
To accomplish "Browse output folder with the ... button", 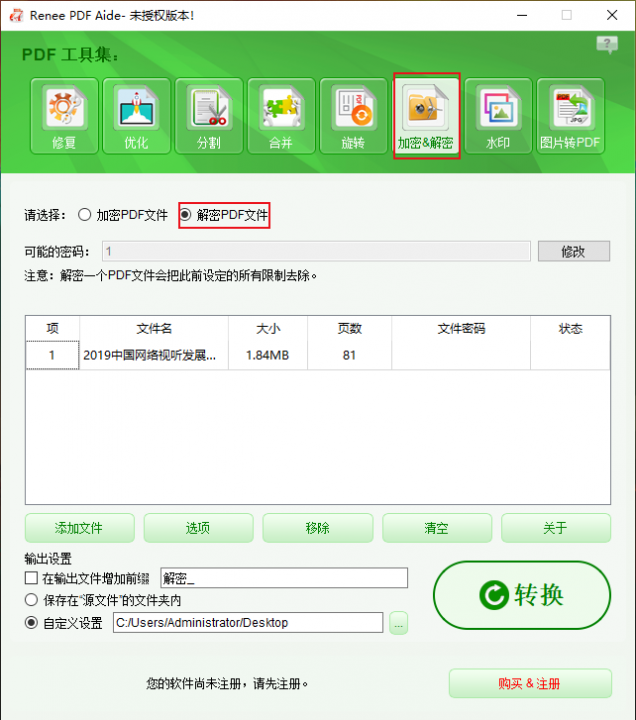I will 398,623.
